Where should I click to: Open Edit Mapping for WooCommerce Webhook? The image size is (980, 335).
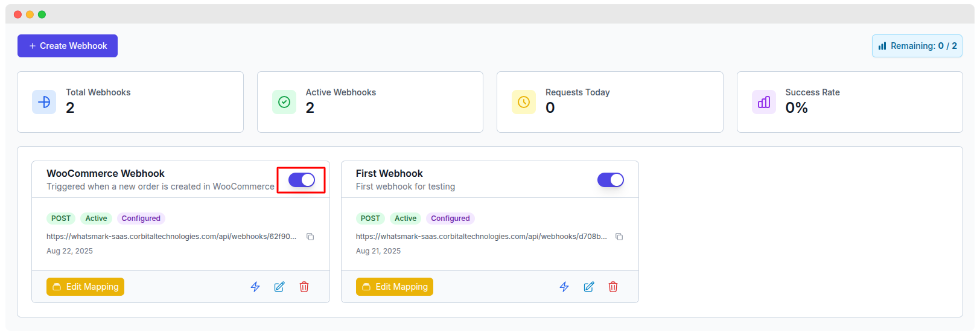[x=85, y=287]
